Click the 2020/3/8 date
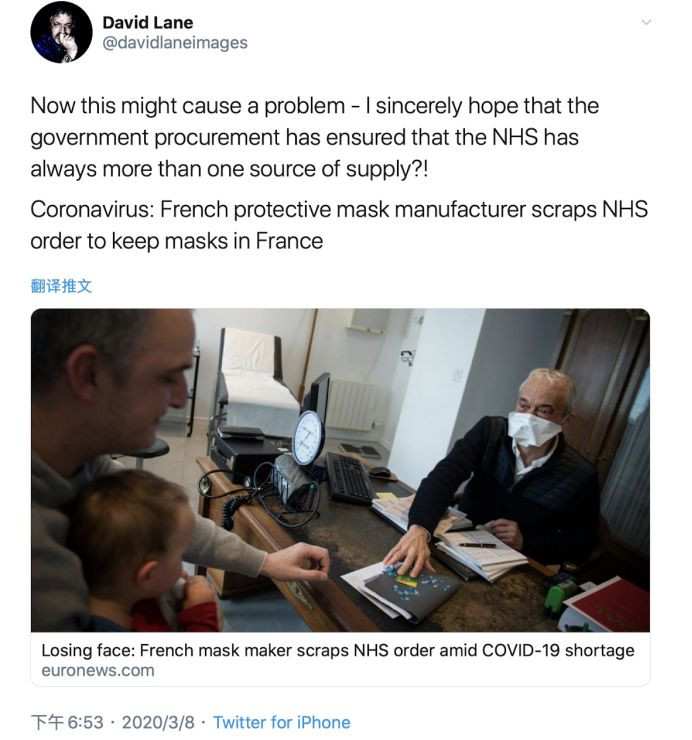 pos(158,722)
